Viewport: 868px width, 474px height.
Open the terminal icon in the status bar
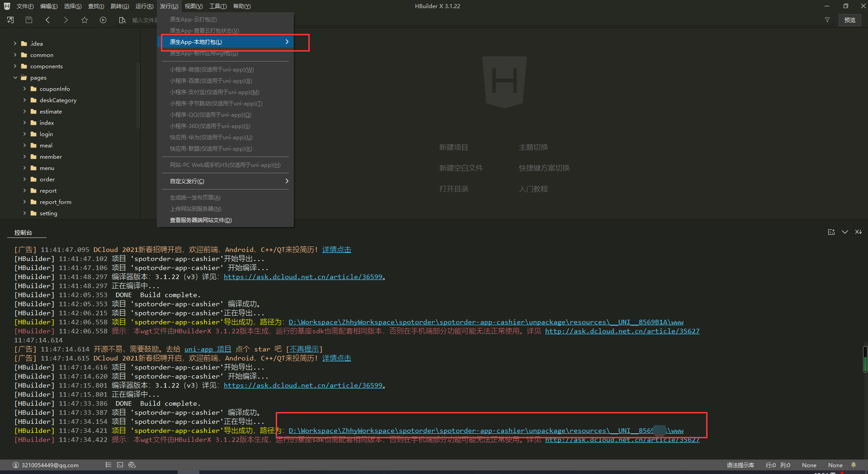tap(120, 465)
